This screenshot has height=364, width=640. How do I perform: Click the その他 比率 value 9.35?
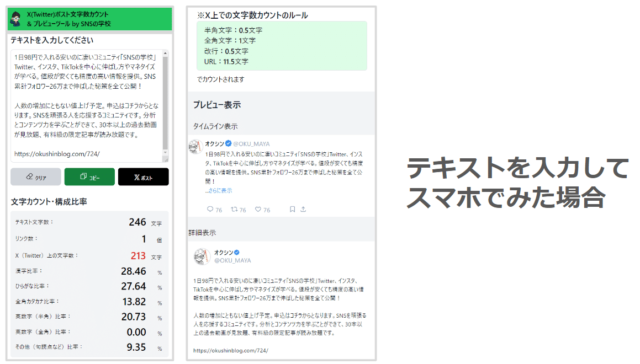[136, 347]
